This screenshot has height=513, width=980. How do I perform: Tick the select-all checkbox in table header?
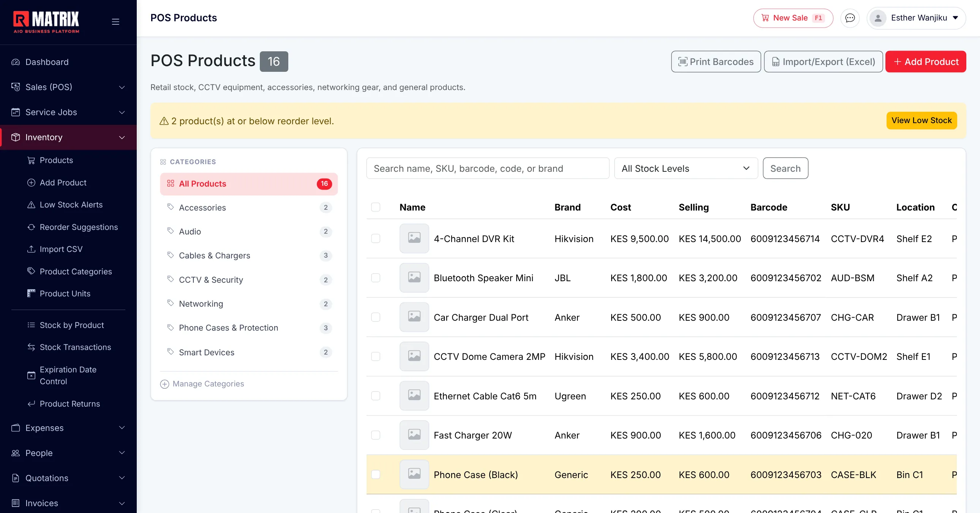pos(376,207)
